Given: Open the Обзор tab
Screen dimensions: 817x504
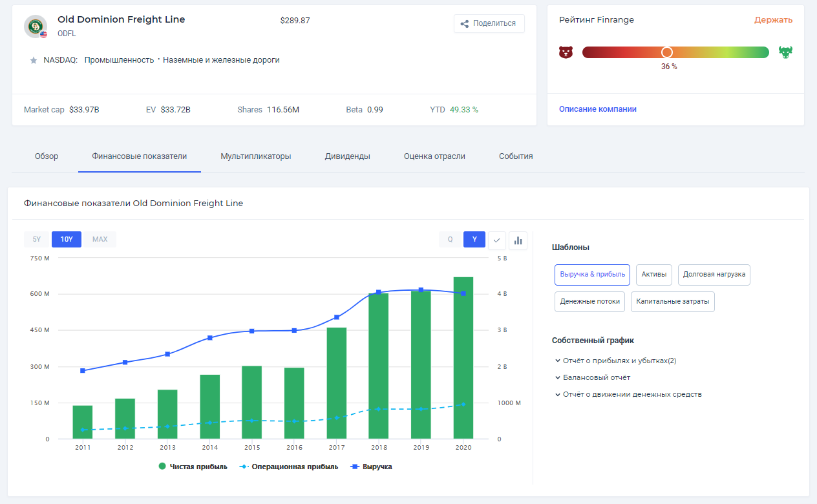Looking at the screenshot, I should click(47, 156).
